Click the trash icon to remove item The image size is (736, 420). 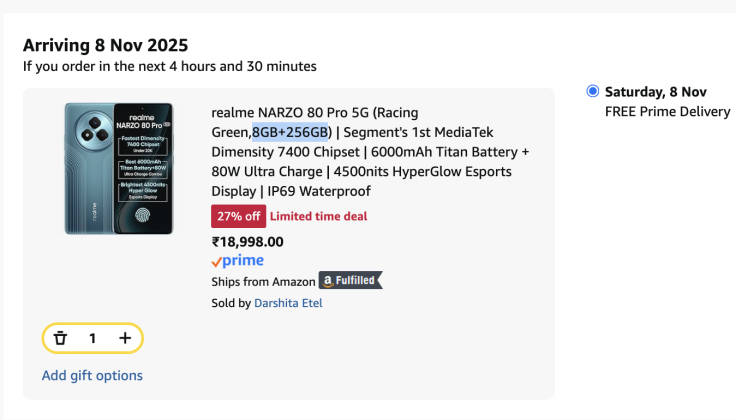click(x=60, y=338)
